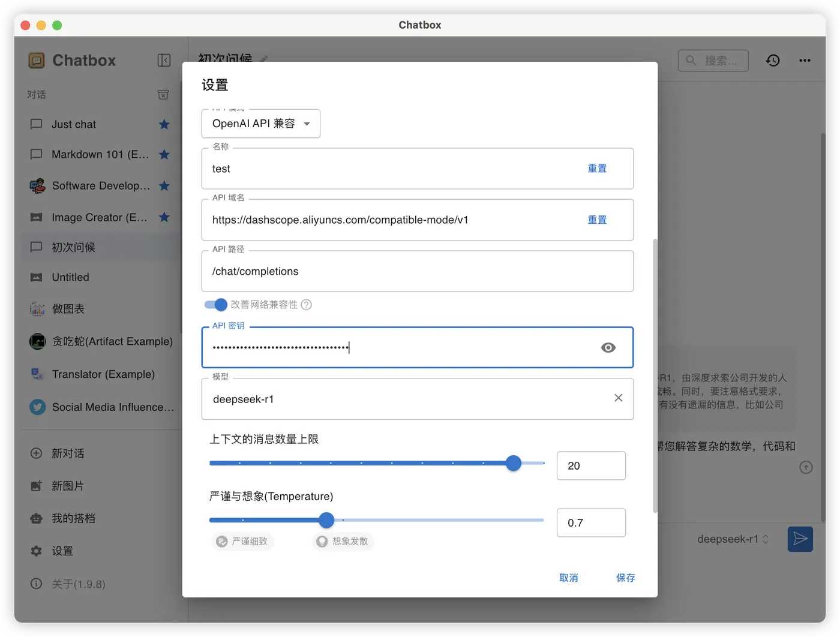
Task: Click the Translator Example icon
Action: [x=37, y=374]
